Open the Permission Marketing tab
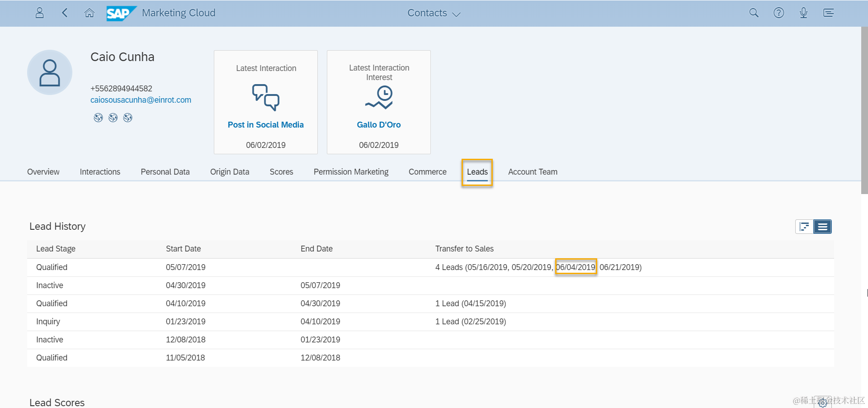The width and height of the screenshot is (868, 408). pyautogui.click(x=351, y=172)
